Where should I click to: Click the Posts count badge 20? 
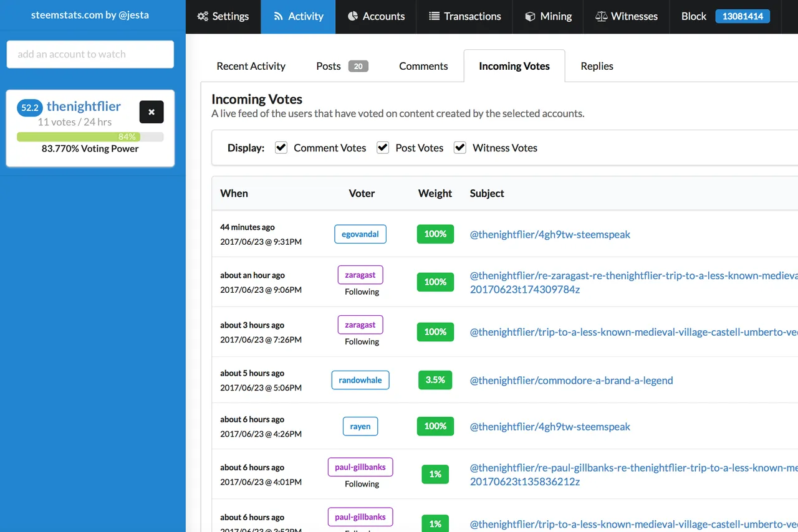(358, 66)
